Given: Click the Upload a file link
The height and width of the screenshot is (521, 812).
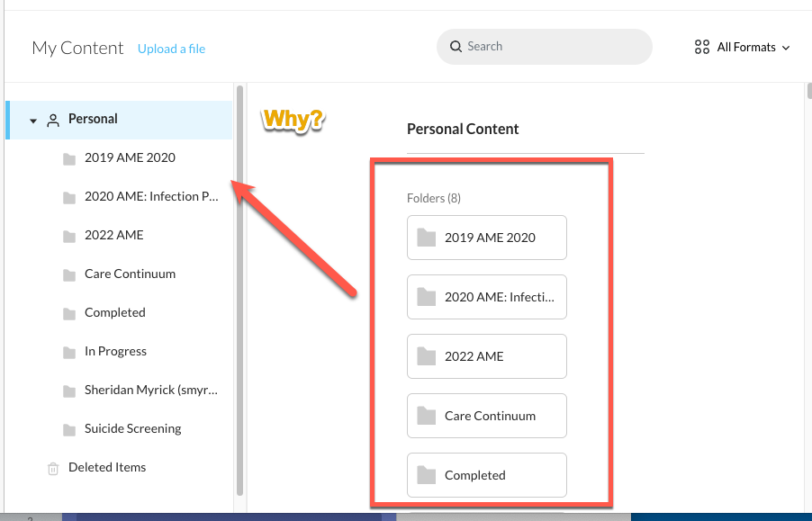Looking at the screenshot, I should [171, 49].
